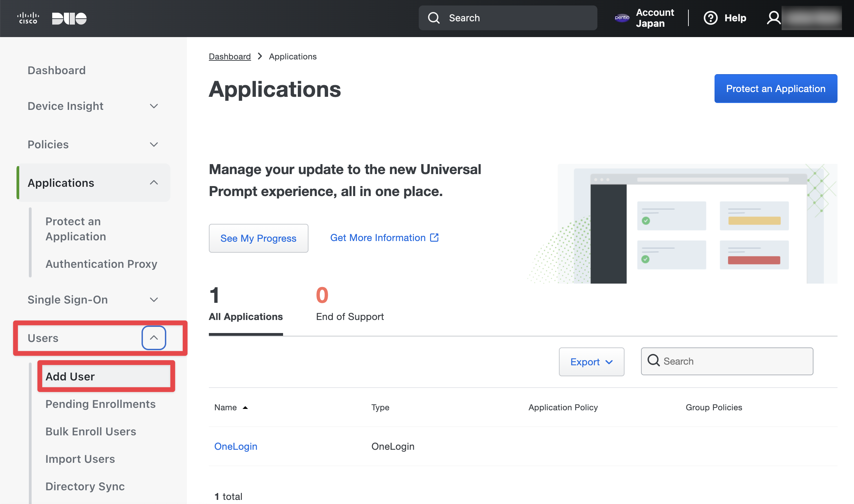Open Protect an Application sidebar item
The width and height of the screenshot is (854, 504).
click(x=76, y=229)
